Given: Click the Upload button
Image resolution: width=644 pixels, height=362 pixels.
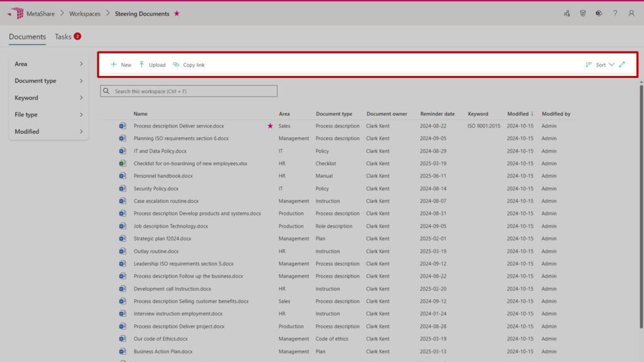Looking at the screenshot, I should pyautogui.click(x=152, y=65).
